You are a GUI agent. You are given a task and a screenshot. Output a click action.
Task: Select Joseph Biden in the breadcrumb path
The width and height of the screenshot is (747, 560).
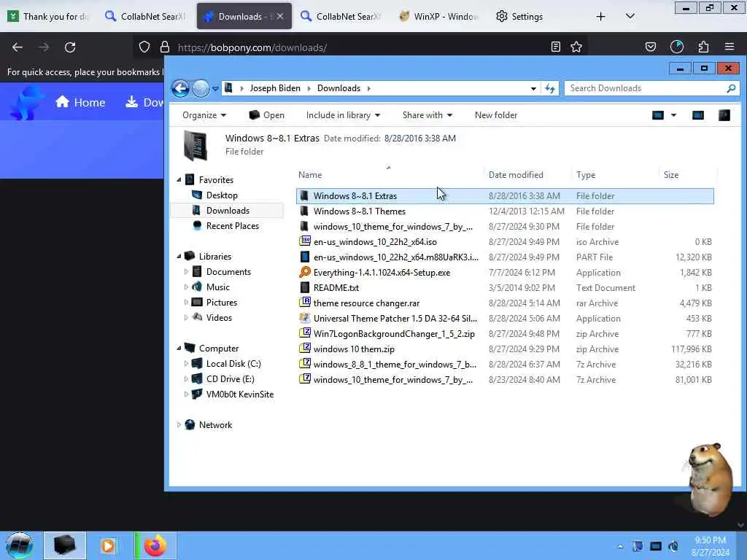[275, 88]
